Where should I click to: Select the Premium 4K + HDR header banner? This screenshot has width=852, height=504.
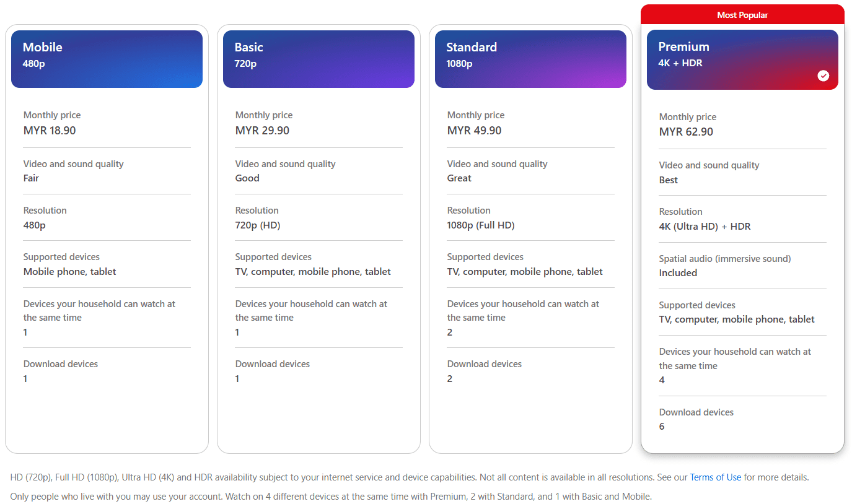[742, 59]
